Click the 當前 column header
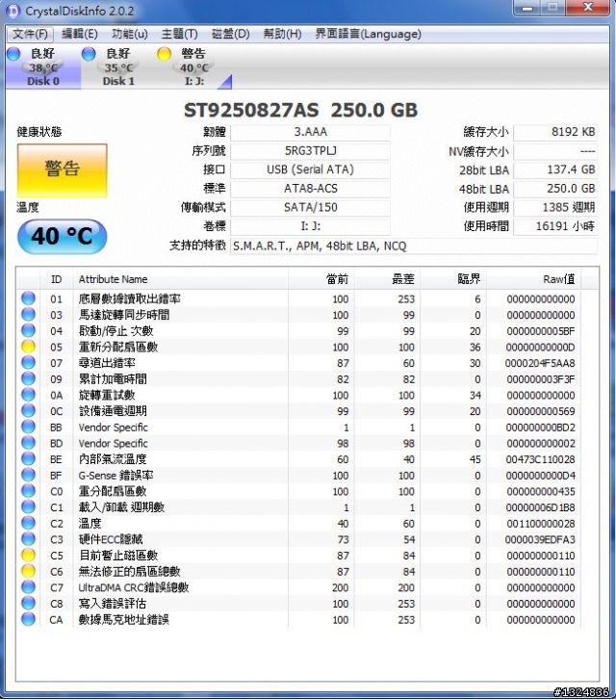This screenshot has height=700, width=616. tap(321, 279)
